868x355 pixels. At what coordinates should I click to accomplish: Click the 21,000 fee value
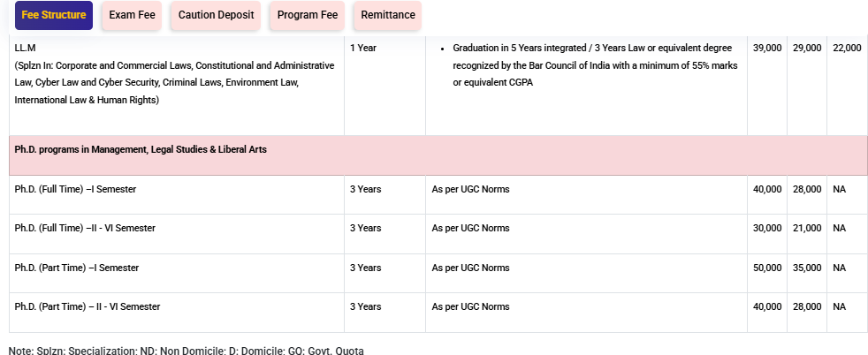coord(806,228)
